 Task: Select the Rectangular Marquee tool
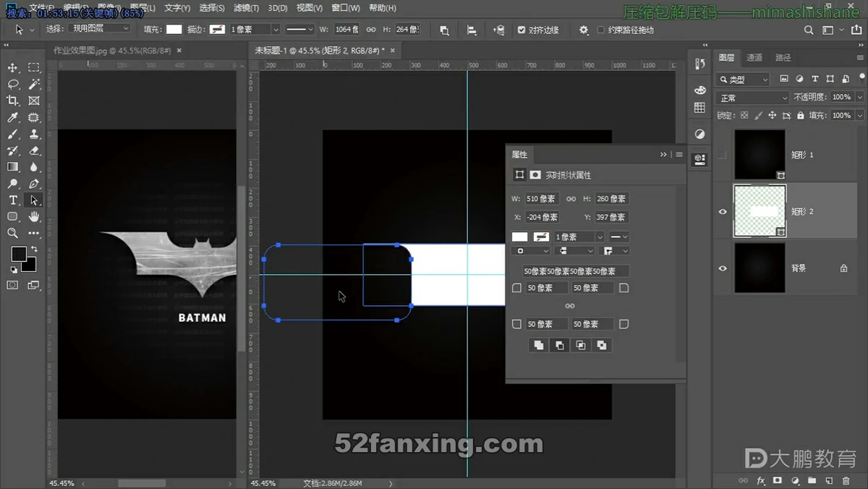[x=34, y=67]
